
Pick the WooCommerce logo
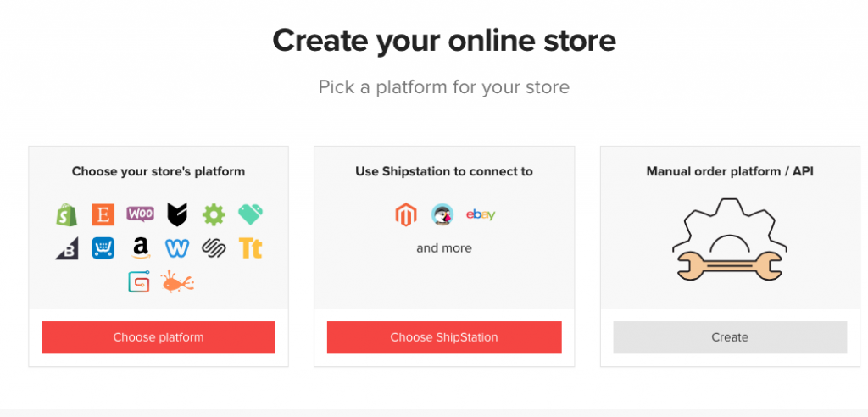(x=140, y=214)
